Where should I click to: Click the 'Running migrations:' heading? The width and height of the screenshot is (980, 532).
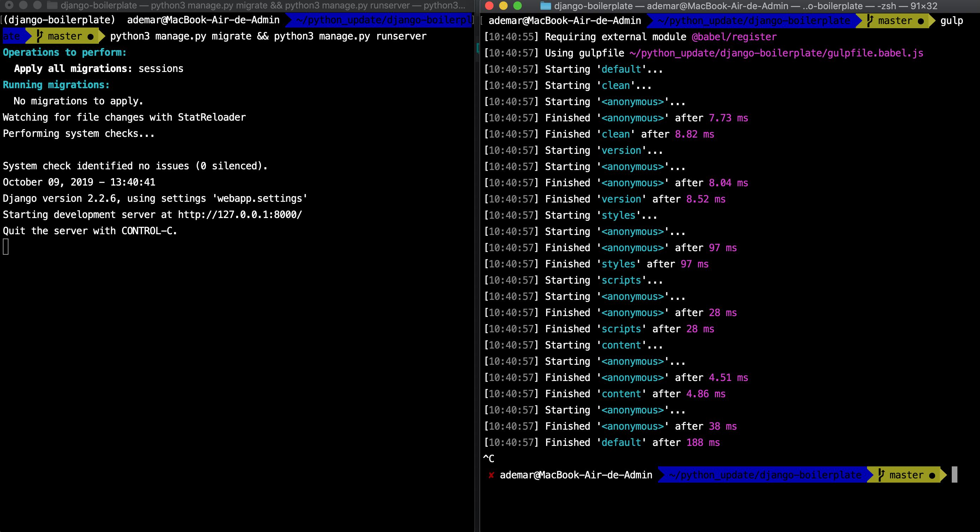tap(56, 85)
